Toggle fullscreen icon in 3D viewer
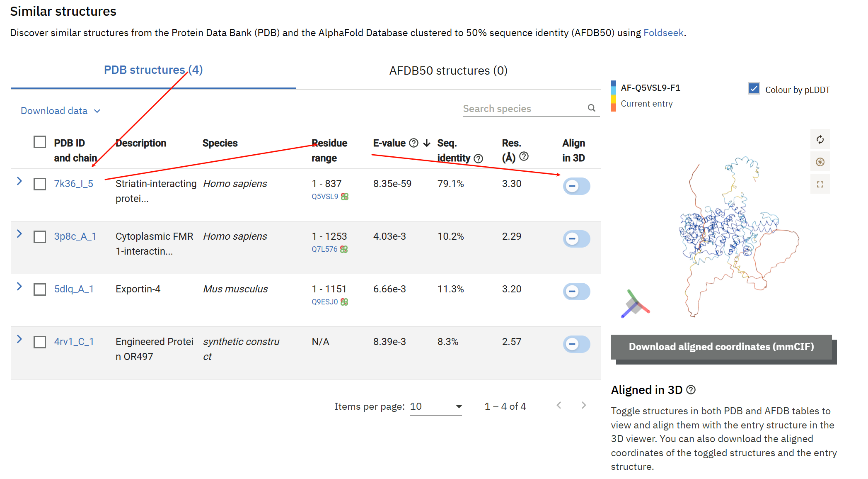Viewport: 868px width, 479px height. tap(820, 185)
